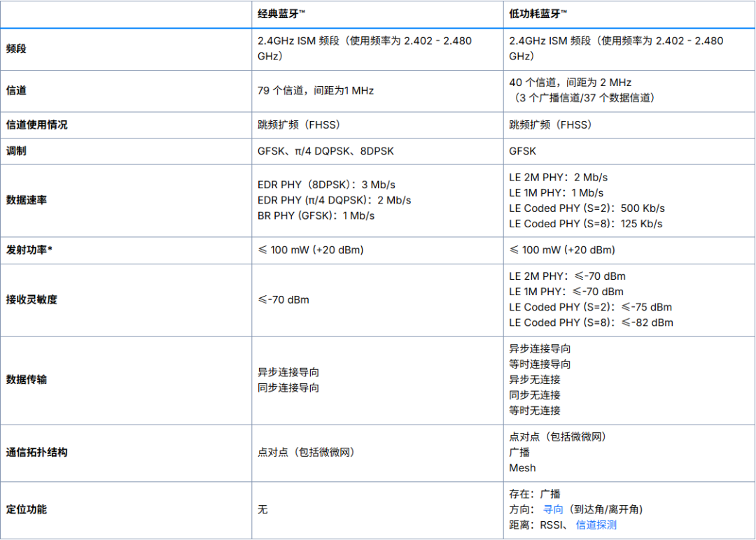Click the 发射功率* row label
756x540 pixels.
pyautogui.click(x=29, y=250)
